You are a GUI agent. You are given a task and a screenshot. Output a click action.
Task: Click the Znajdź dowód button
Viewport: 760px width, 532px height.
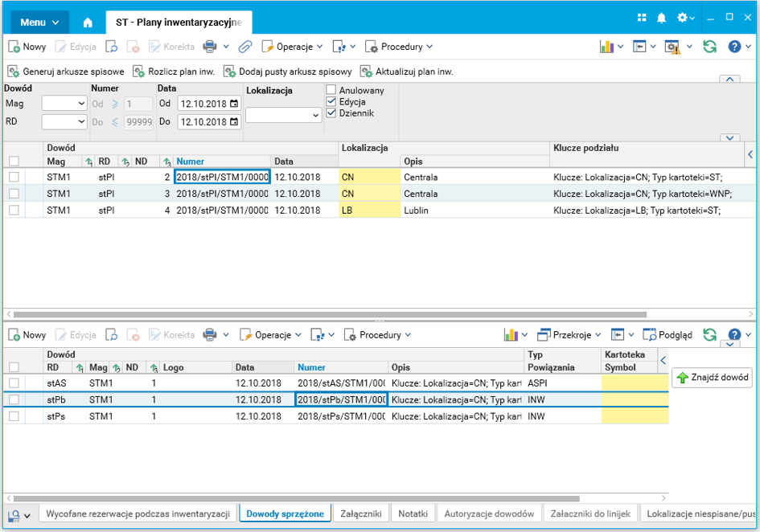(x=711, y=377)
